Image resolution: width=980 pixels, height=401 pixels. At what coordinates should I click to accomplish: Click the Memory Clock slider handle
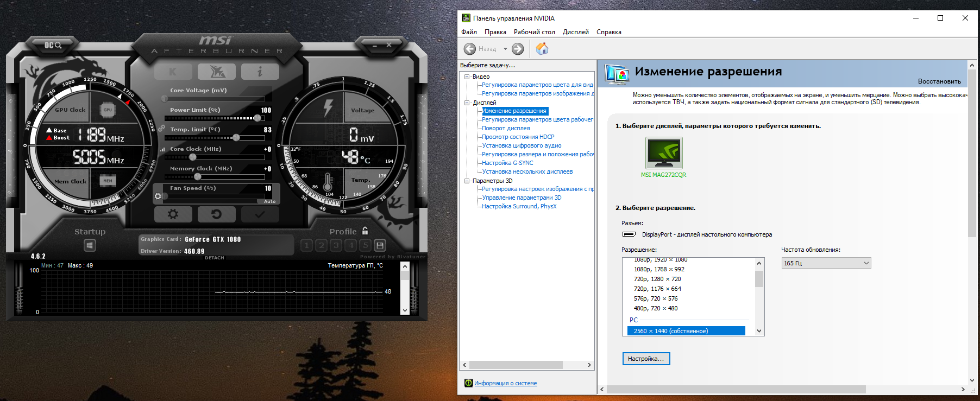[198, 176]
